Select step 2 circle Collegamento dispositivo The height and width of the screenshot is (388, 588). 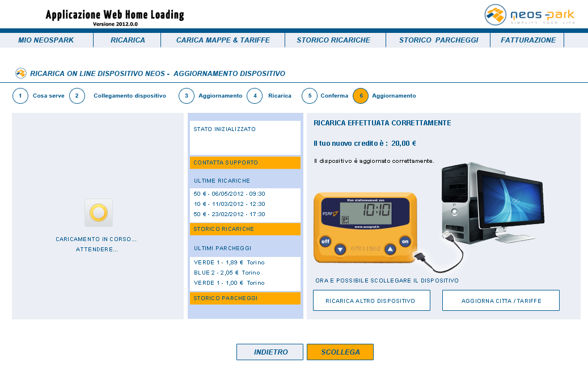pyautogui.click(x=77, y=96)
